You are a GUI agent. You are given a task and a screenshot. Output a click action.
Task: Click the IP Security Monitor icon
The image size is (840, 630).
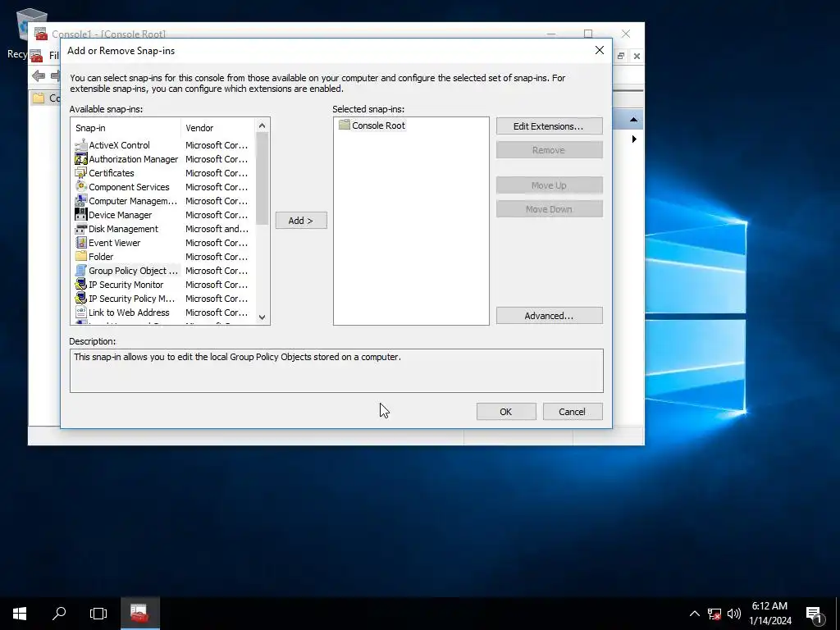[x=81, y=284]
